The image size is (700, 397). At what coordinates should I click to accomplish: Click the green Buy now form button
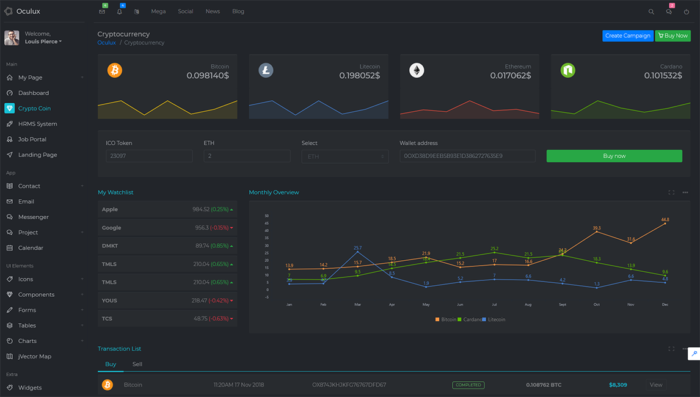point(614,156)
